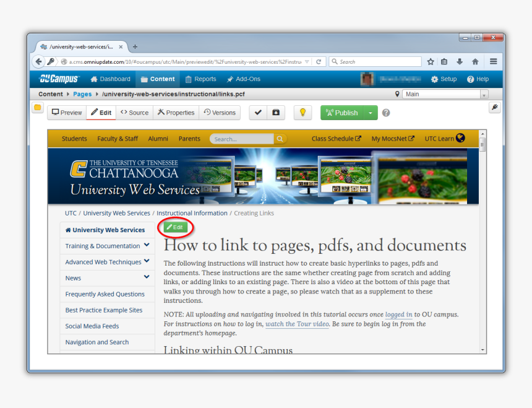Open the Class Schedule external link
Screen dimensions: 532x408
(337, 139)
